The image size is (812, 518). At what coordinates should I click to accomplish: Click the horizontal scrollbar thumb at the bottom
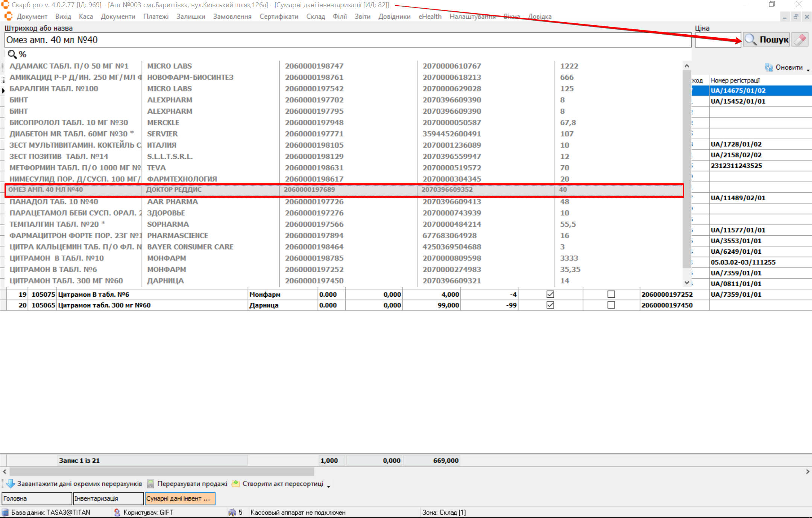(x=162, y=471)
